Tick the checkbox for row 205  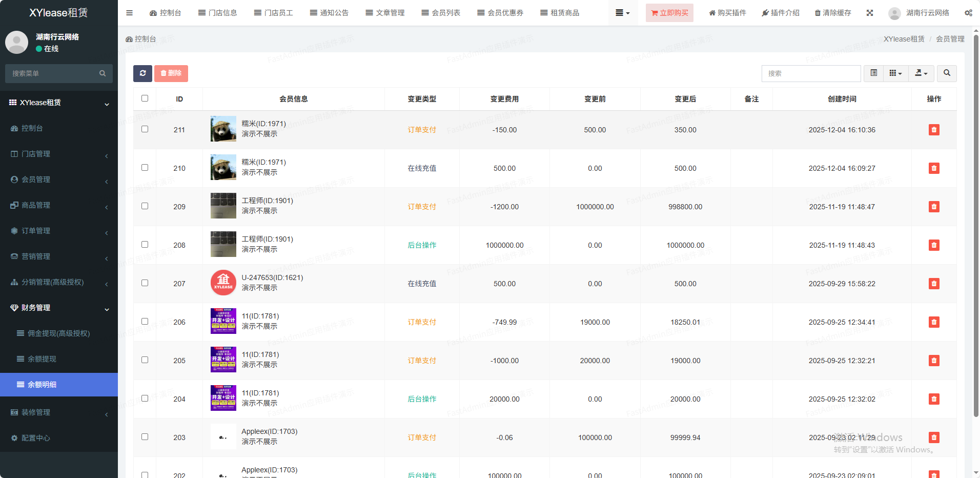[x=145, y=360]
